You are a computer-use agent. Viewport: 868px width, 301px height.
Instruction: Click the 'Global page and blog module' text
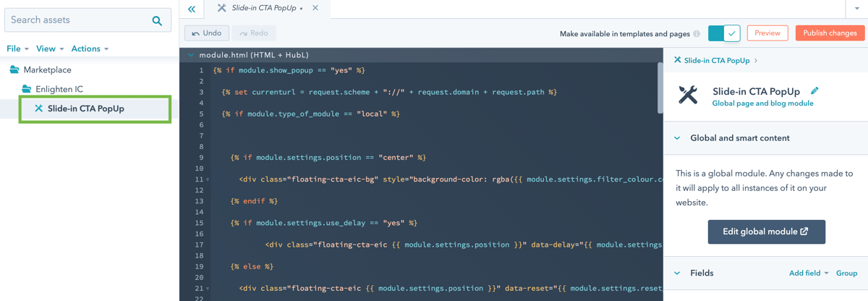pyautogui.click(x=762, y=103)
